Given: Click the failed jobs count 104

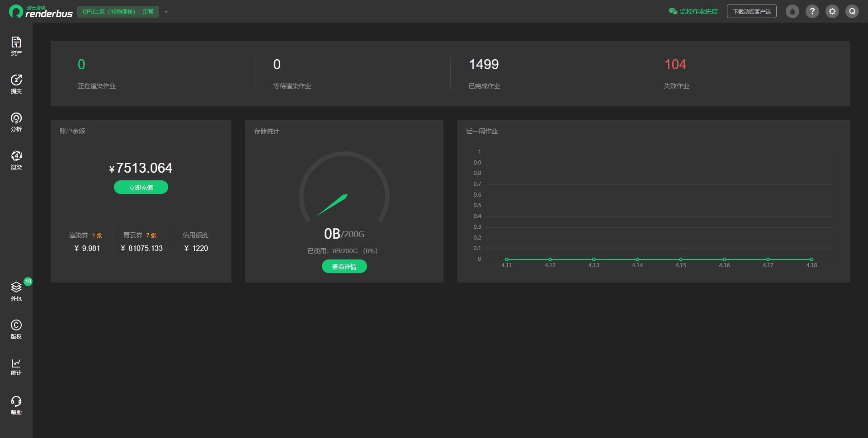Looking at the screenshot, I should [x=675, y=65].
